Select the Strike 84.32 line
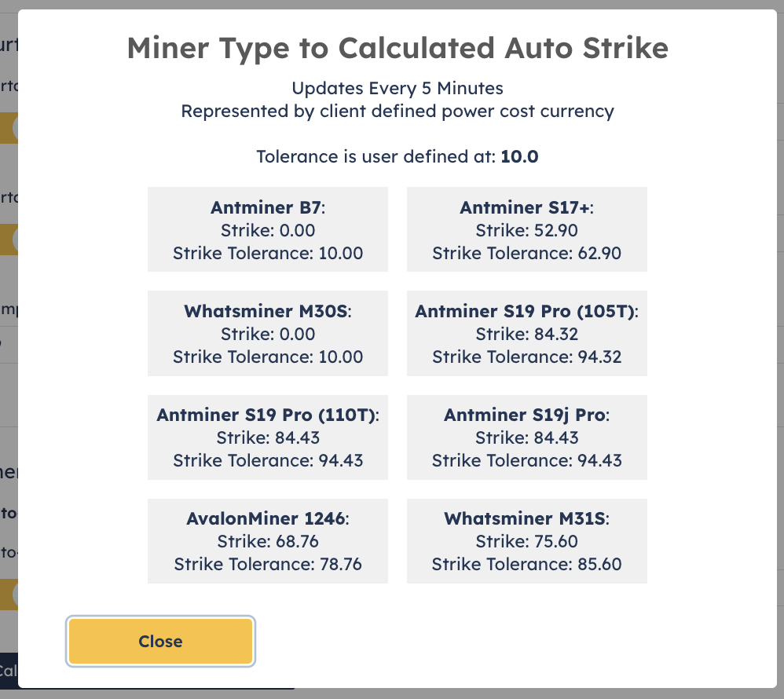784x699 pixels. coord(526,335)
